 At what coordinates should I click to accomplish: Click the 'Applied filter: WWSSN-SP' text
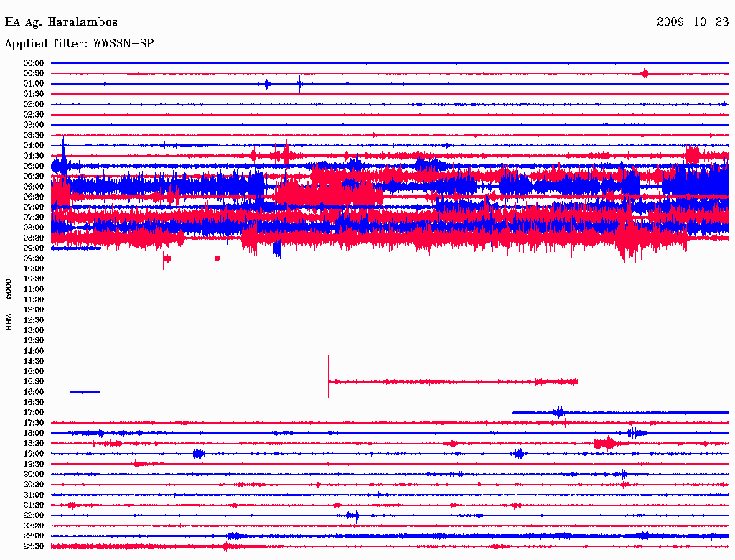point(79,44)
